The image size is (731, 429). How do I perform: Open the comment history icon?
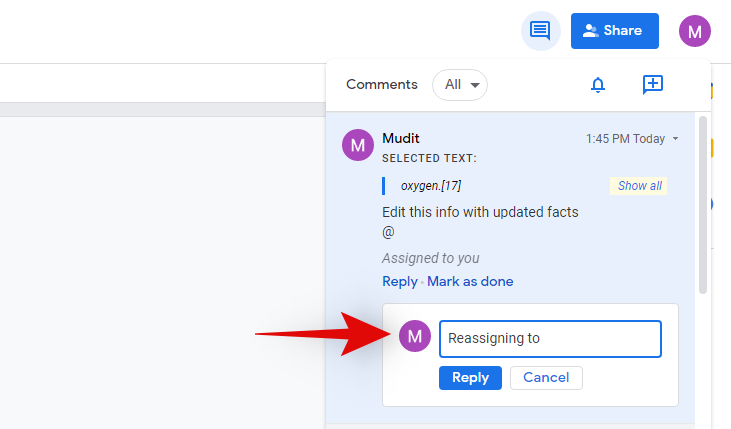pyautogui.click(x=540, y=31)
